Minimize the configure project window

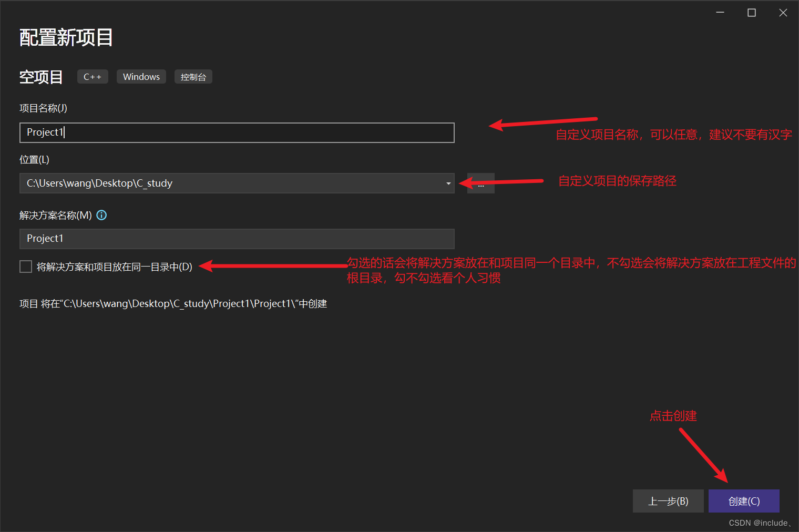tap(720, 13)
